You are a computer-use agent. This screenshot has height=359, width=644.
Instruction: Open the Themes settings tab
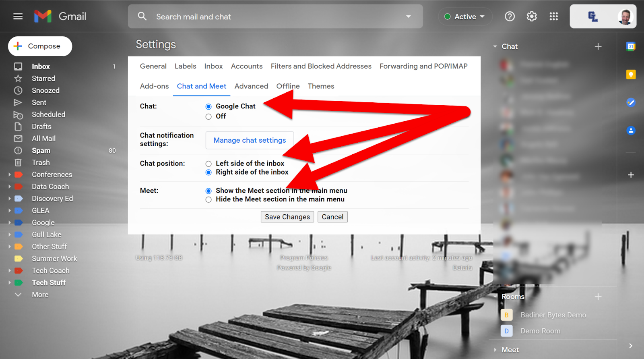pos(321,86)
